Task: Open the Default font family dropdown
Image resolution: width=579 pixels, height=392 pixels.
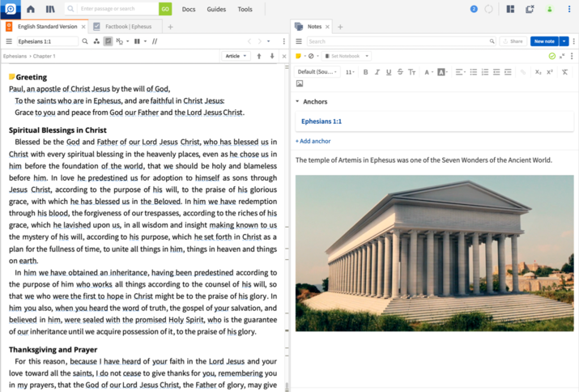Action: pos(317,72)
